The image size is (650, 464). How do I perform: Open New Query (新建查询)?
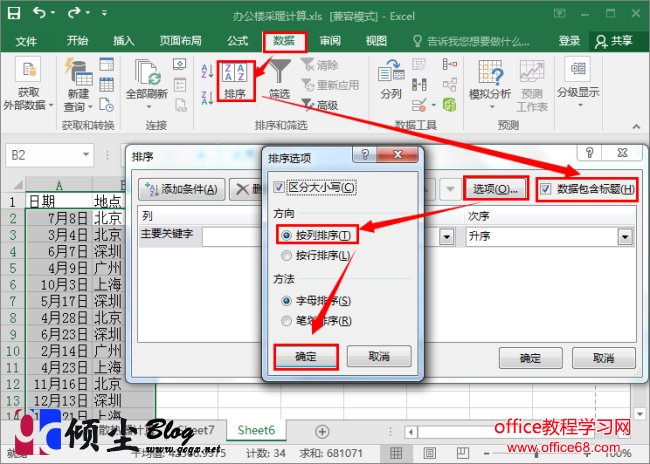pyautogui.click(x=78, y=85)
